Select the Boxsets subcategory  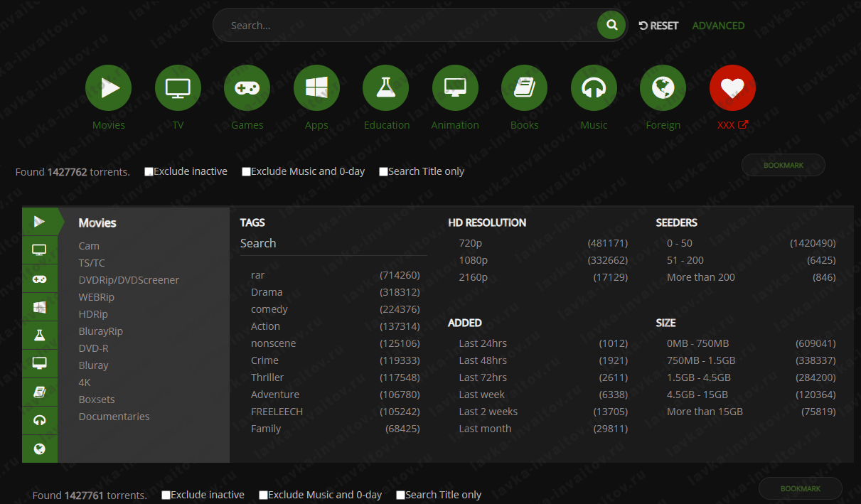click(x=97, y=400)
